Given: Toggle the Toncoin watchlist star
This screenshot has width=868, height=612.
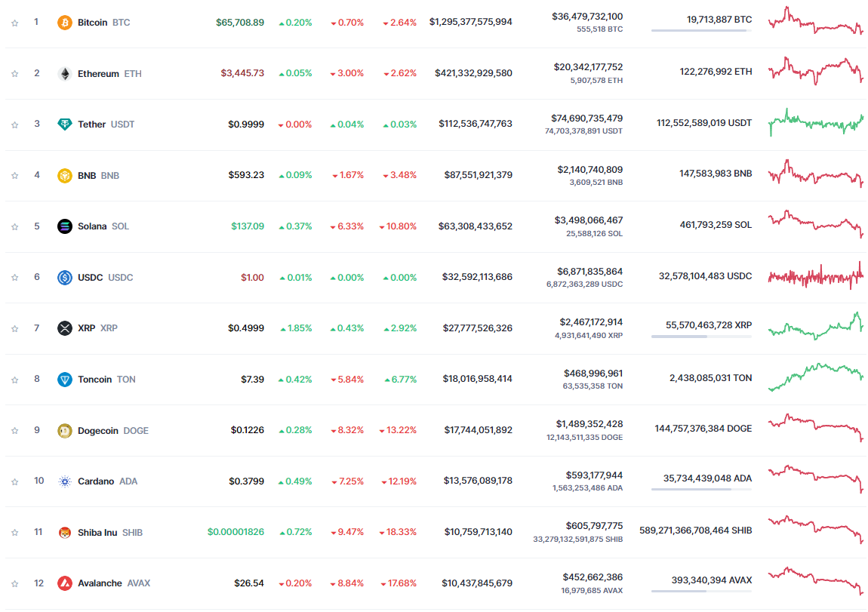Looking at the screenshot, I should (x=15, y=380).
